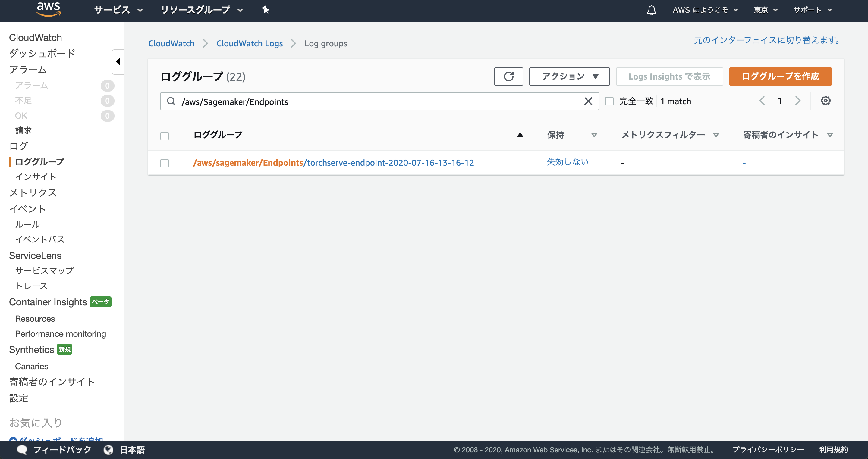
Task: Click 失効しない retention link
Action: tap(568, 162)
